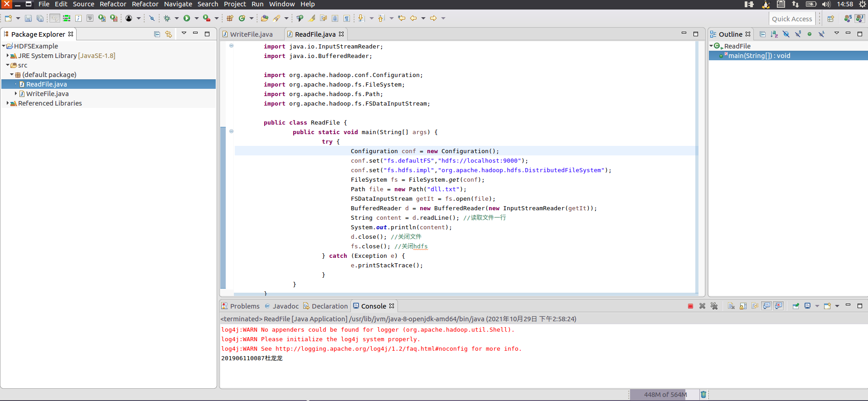Open the Run button dropdown arrow
Image resolution: width=868 pixels, height=401 pixels.
click(x=196, y=19)
